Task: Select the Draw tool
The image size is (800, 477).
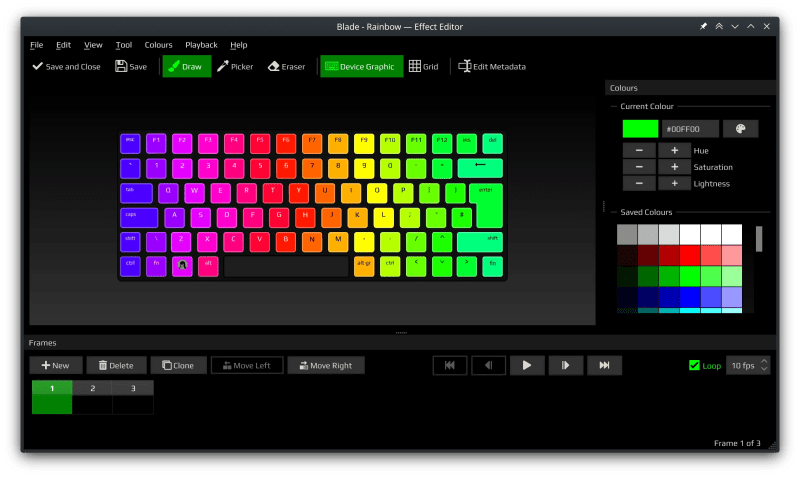Action: click(x=187, y=66)
